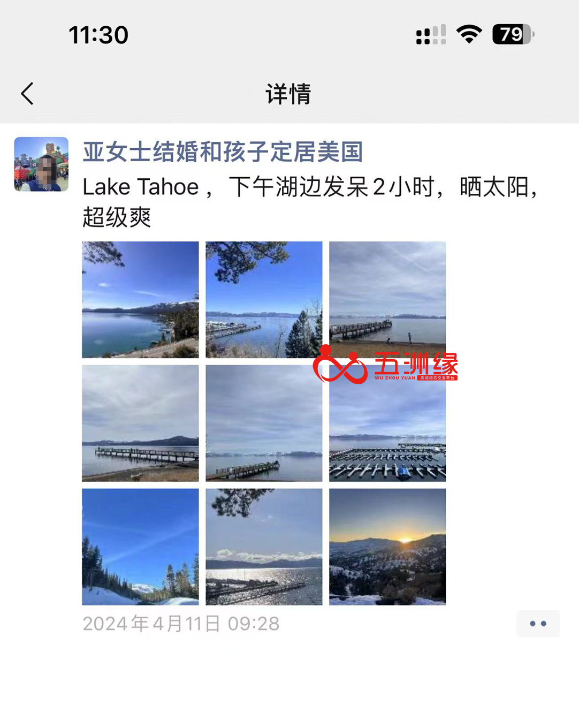The width and height of the screenshot is (579, 728).
Task: Tap the back arrow icon
Action: pyautogui.click(x=27, y=94)
